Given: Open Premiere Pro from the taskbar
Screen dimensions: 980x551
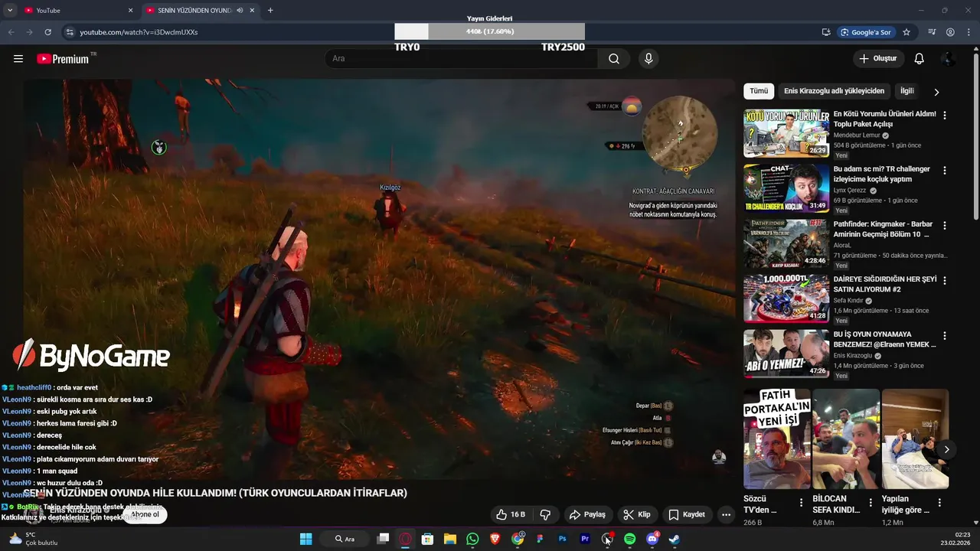Looking at the screenshot, I should [585, 539].
